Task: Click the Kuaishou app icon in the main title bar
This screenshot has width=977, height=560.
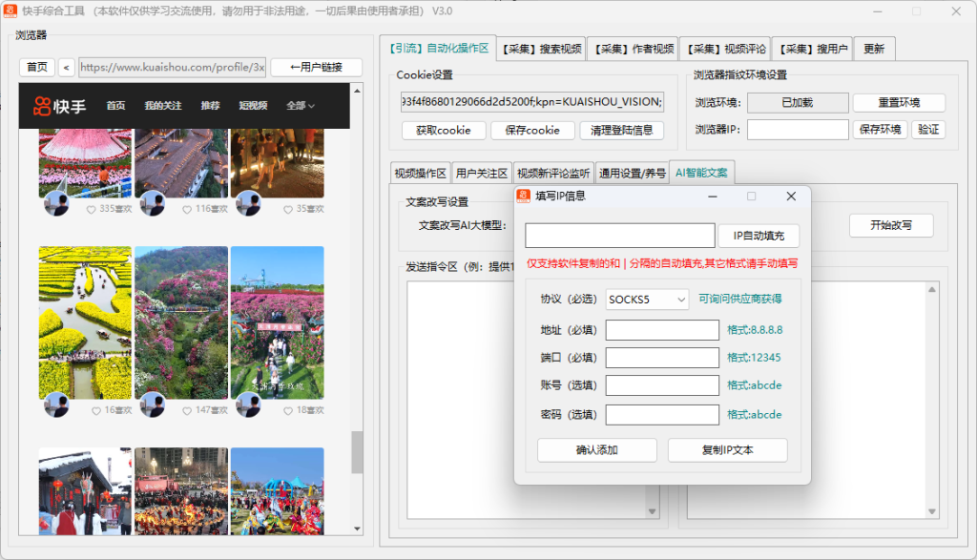Action: [11, 12]
